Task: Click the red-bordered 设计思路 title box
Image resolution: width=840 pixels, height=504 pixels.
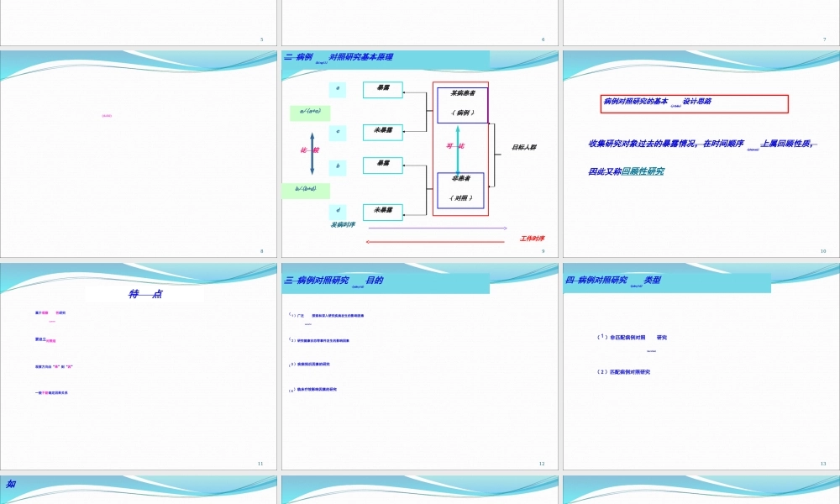Action: click(x=695, y=103)
